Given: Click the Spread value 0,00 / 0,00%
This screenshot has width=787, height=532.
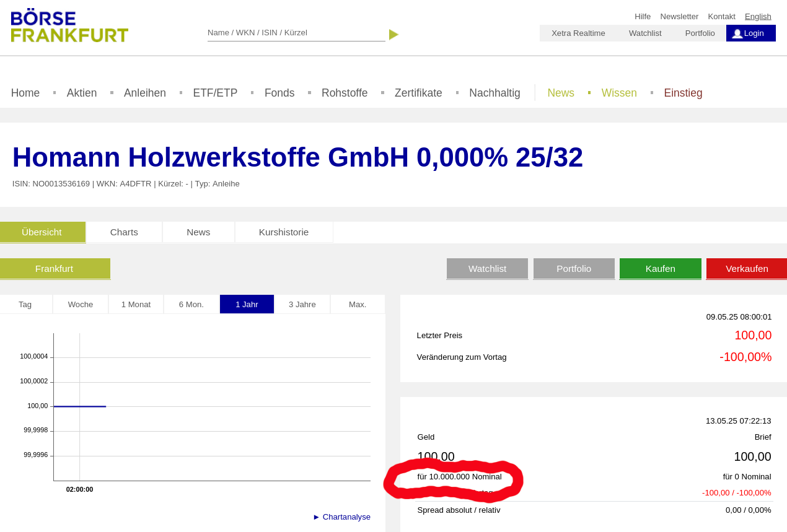Looking at the screenshot, I should (749, 510).
